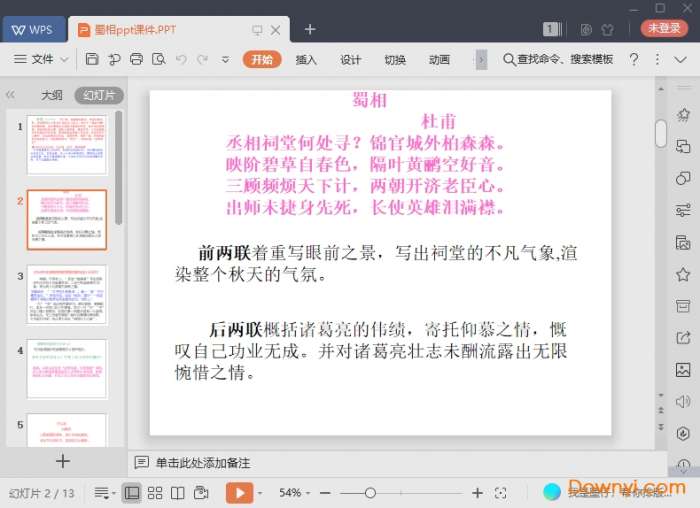The width and height of the screenshot is (700, 508).
Task: Click the skin shirt icon in title bar
Action: click(607, 30)
